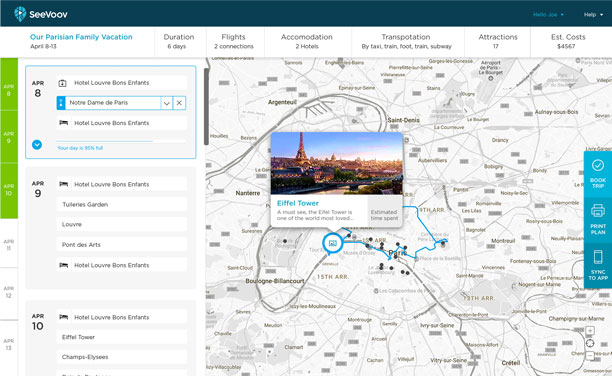This screenshot has width=612, height=376.
Task: Open Eiffel Tower title in map popup
Action: point(298,203)
